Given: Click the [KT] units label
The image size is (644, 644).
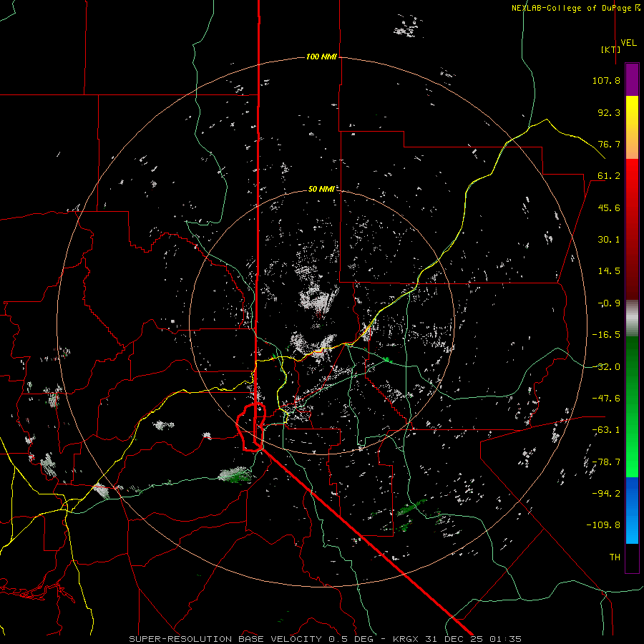Looking at the screenshot, I should pyautogui.click(x=610, y=49).
